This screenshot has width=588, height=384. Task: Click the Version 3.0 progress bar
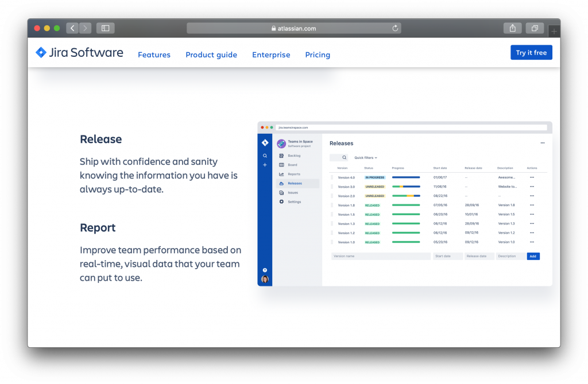[x=406, y=187]
